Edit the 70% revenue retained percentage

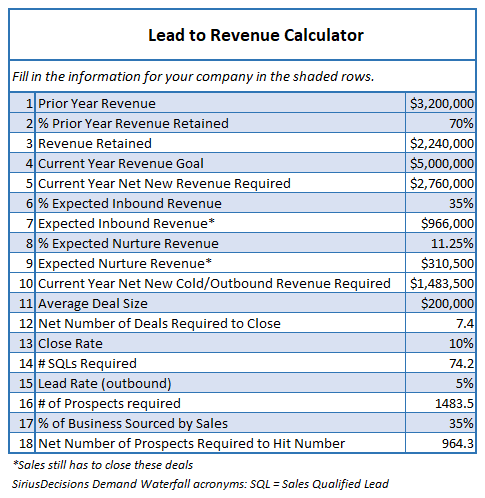(x=440, y=123)
